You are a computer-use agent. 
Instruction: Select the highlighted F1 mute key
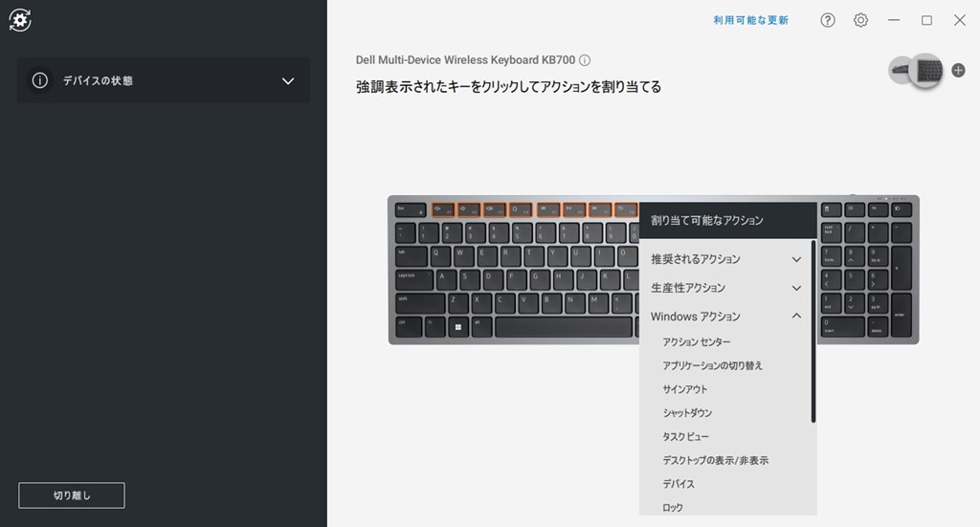click(x=442, y=209)
